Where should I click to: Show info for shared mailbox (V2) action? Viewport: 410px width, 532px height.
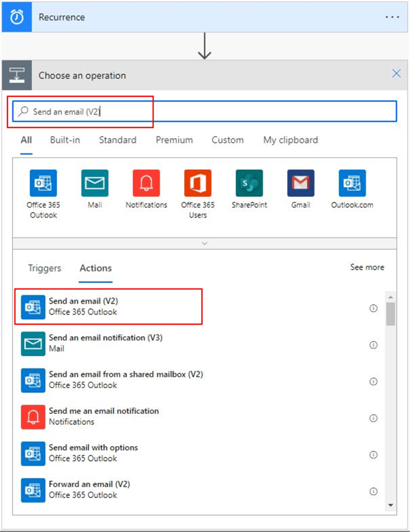[373, 381]
